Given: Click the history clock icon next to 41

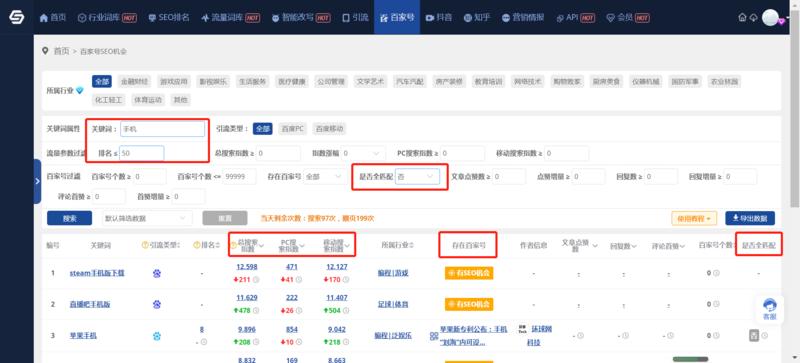Looking at the screenshot, I should click(x=298, y=280).
